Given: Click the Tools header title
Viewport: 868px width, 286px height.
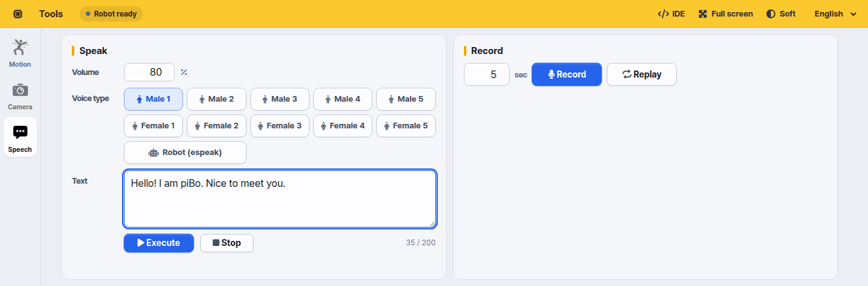Looking at the screenshot, I should [51, 14].
